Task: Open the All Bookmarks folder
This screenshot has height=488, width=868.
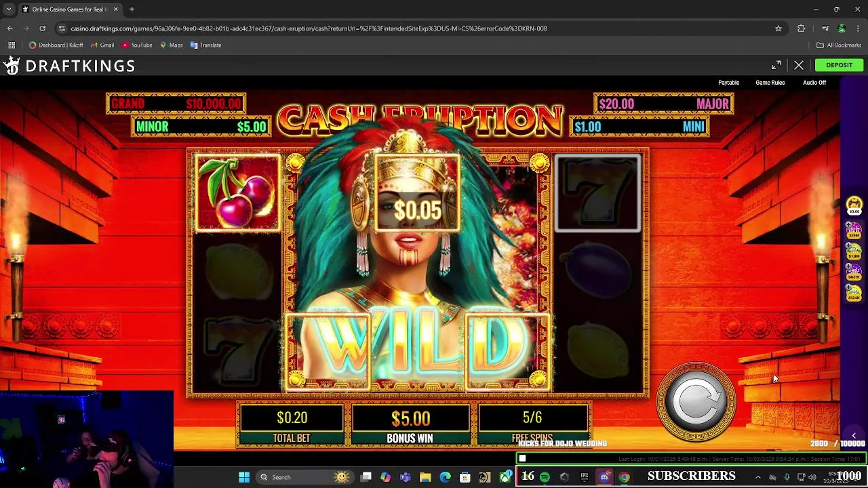Action: (839, 45)
